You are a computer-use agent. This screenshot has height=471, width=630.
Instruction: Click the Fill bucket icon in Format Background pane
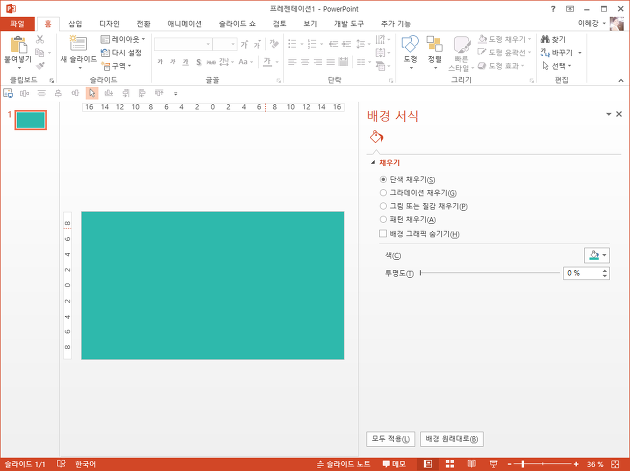pos(376,137)
